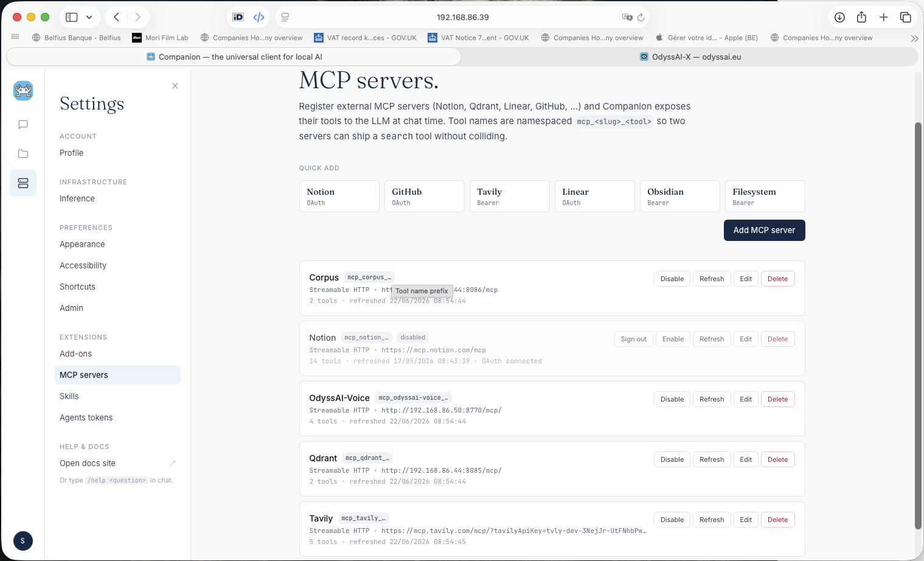Open VAT Notice GOV.UK bookmark

(478, 38)
